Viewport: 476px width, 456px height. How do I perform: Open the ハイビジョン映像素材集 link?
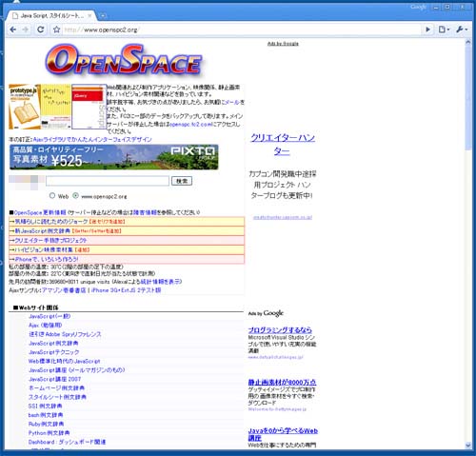(44, 249)
